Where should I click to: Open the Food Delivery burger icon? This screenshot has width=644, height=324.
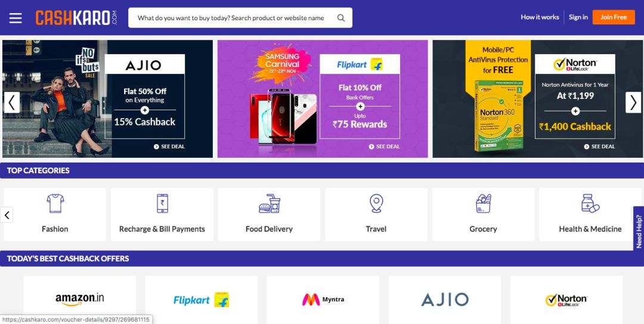269,203
